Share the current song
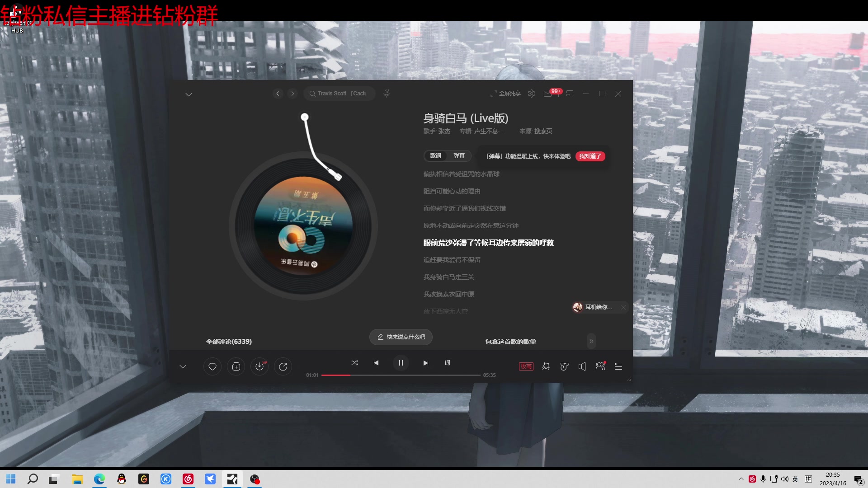Screen dimensions: 868x488 click(283, 367)
